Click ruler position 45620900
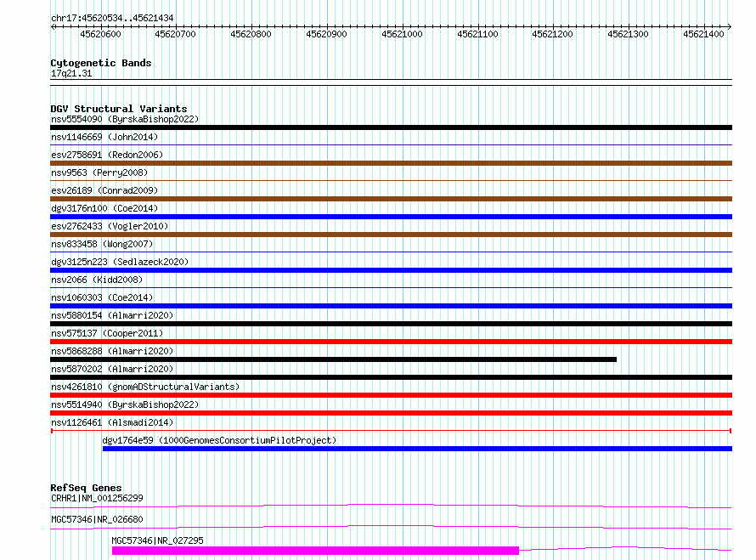Screen dimensions: 756x560 coord(326,34)
